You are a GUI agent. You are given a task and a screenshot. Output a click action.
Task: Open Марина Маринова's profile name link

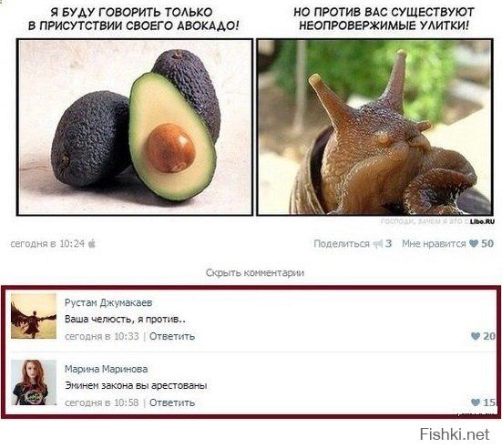107,369
